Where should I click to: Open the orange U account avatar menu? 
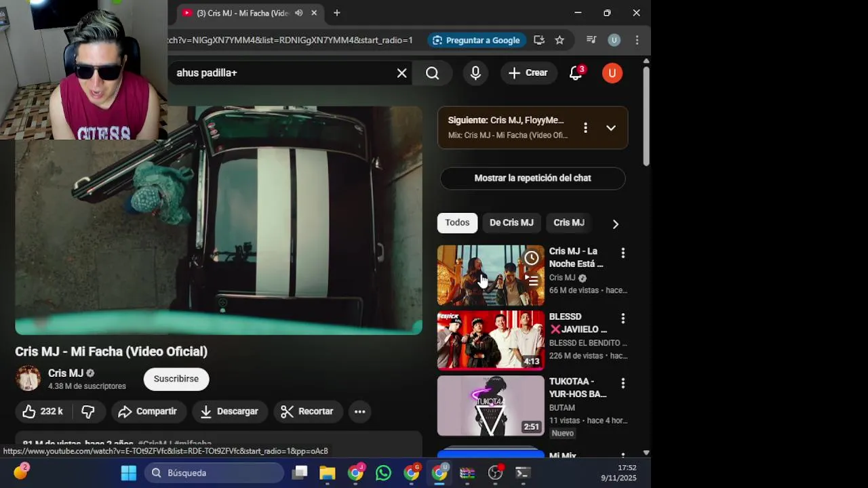tap(612, 73)
